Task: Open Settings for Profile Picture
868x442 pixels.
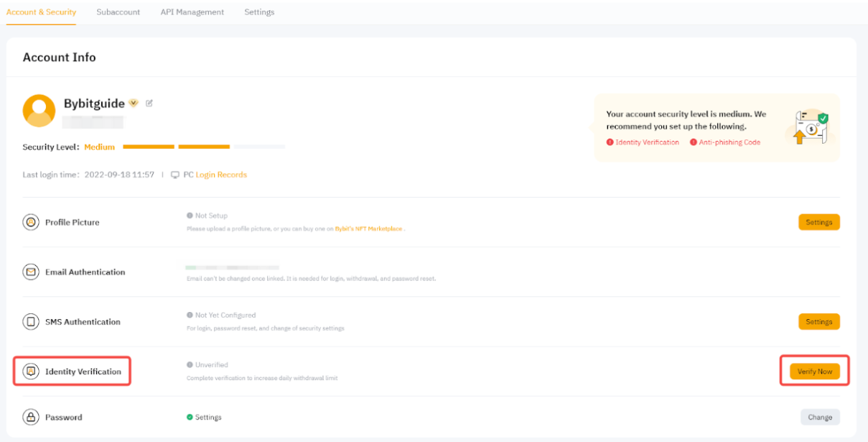Action: [818, 222]
